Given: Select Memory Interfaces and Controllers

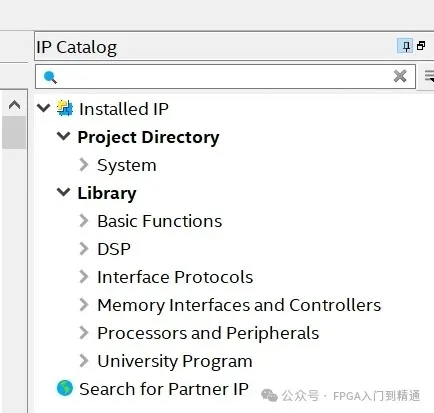Looking at the screenshot, I should pyautogui.click(x=239, y=305).
